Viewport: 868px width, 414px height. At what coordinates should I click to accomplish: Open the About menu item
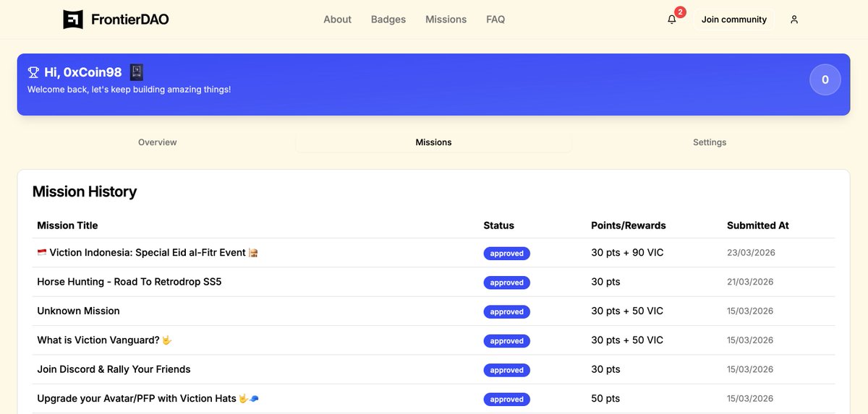pyautogui.click(x=337, y=20)
